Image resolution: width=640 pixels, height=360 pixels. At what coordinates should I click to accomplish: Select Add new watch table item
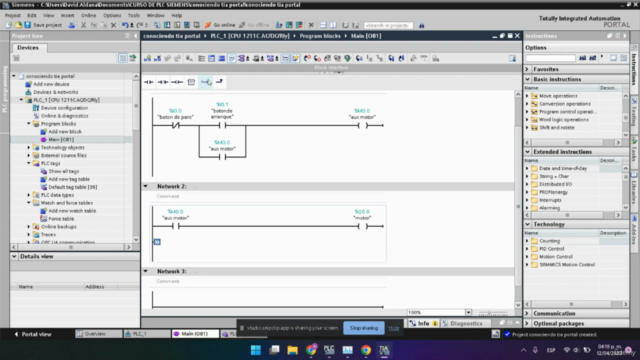click(x=72, y=211)
